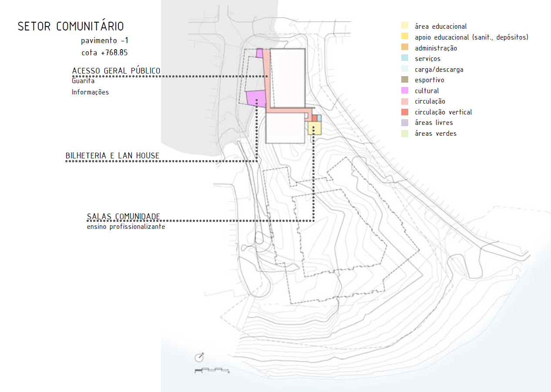The height and width of the screenshot is (392, 551).
Task: Click the 'cota +768.85' text
Action: pyautogui.click(x=104, y=53)
